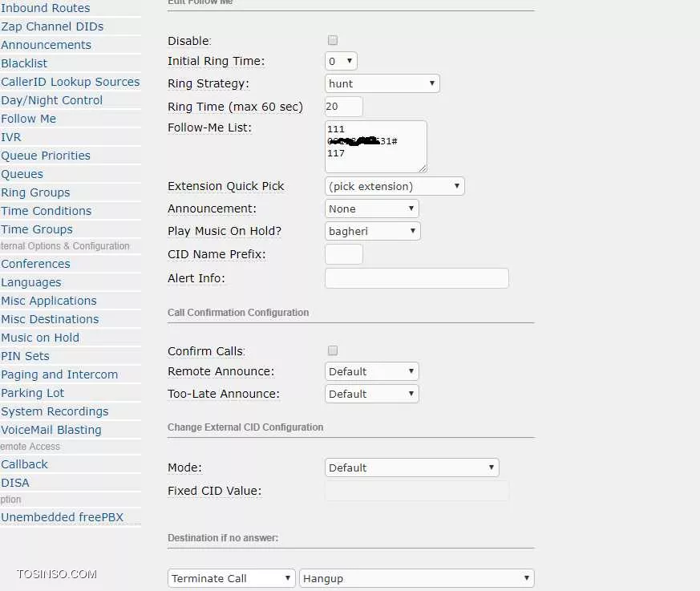
Task: Tick the Disable checkbox
Action: 333,41
